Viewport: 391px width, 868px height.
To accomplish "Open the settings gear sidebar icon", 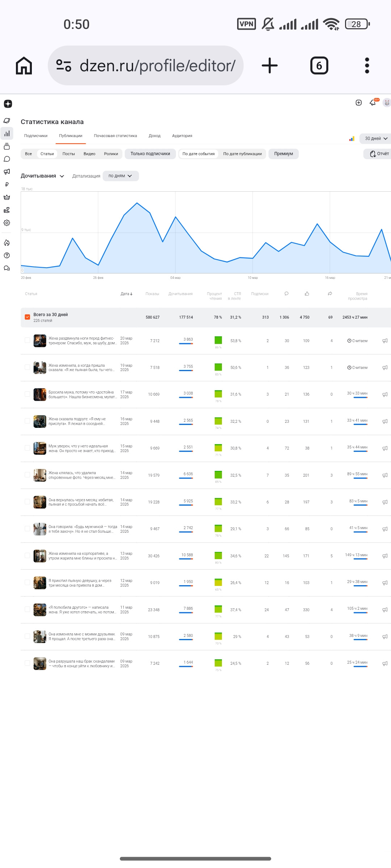I will click(x=7, y=223).
